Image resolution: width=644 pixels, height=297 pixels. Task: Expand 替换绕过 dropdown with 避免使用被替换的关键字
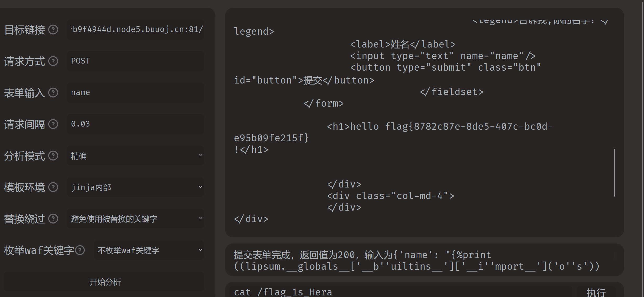(135, 219)
